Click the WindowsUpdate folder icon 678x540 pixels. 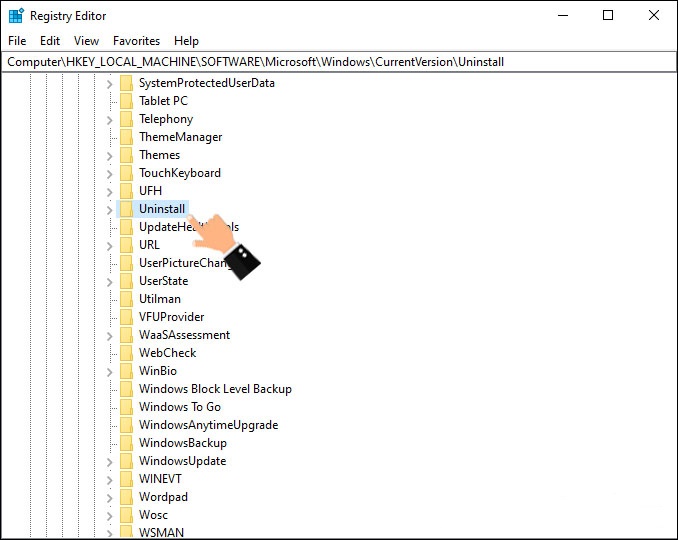126,461
